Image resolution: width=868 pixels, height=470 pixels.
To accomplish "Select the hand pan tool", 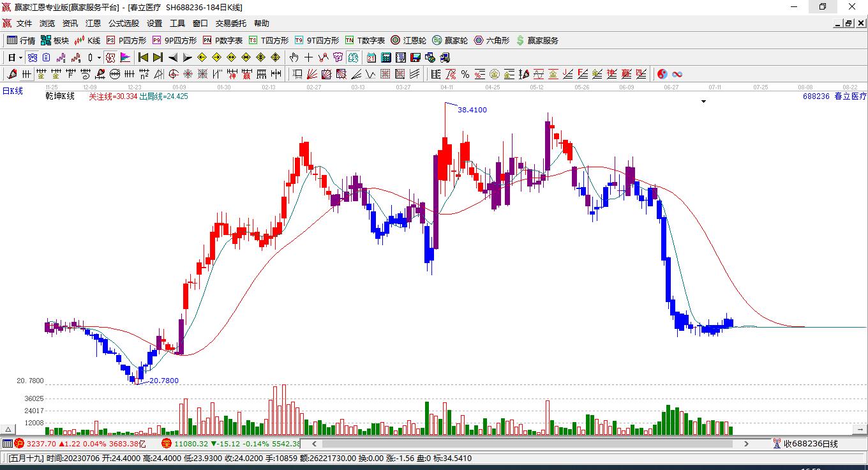I will coord(294,57).
